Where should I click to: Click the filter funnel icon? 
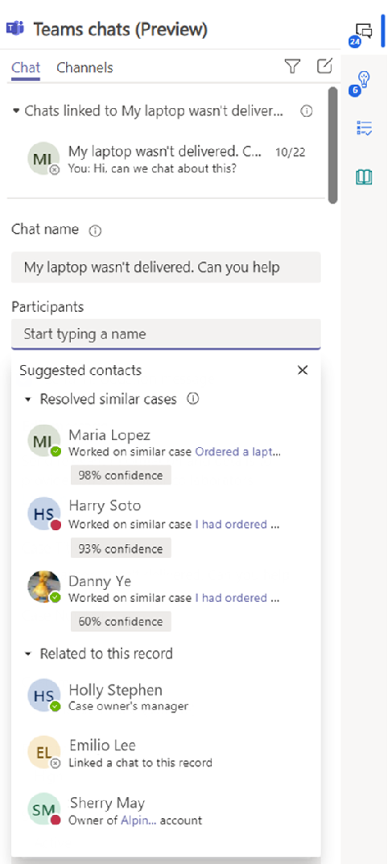[292, 67]
